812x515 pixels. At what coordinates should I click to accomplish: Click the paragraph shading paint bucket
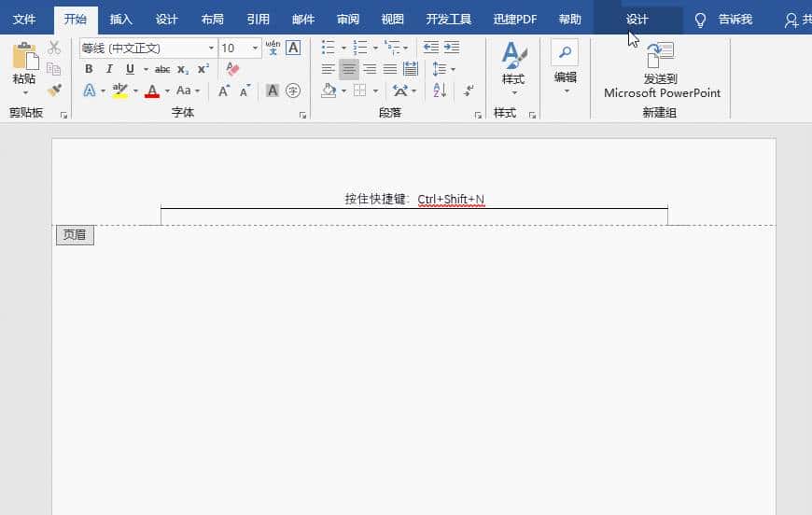[329, 90]
